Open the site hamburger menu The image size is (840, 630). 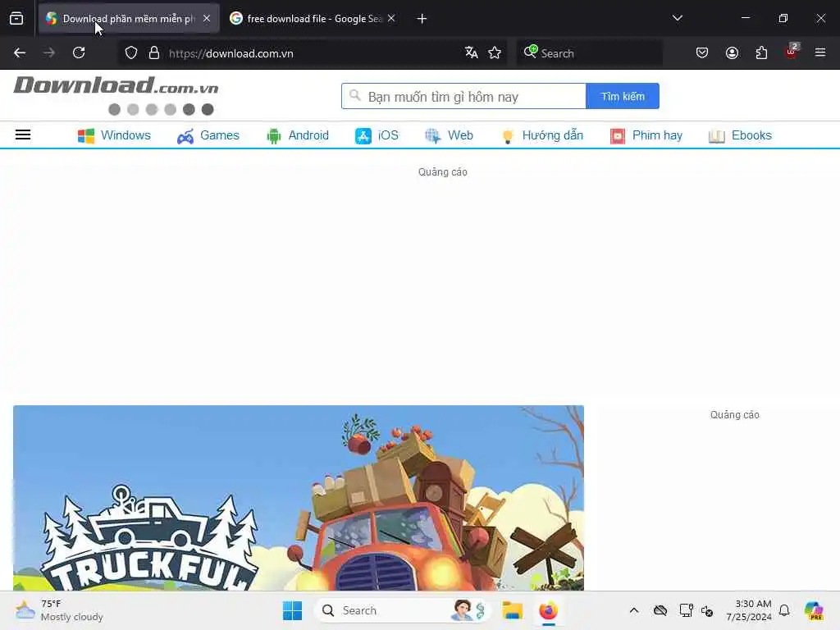click(x=23, y=135)
